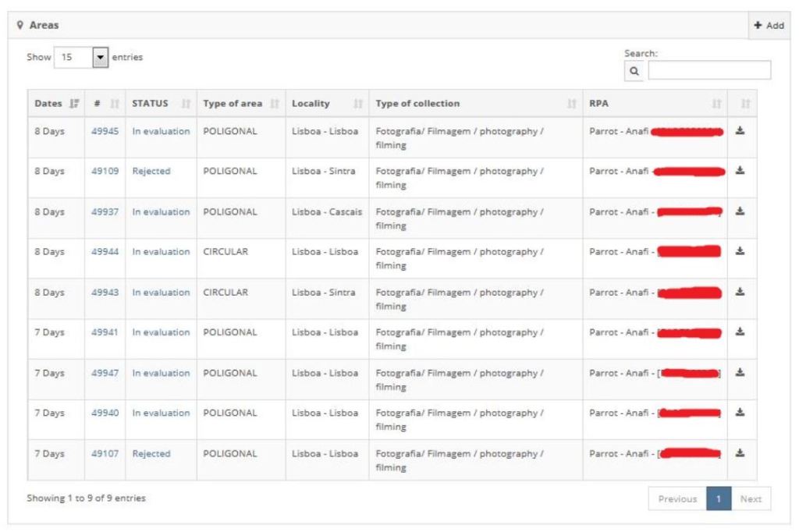Click download icon in row 49944

click(740, 252)
